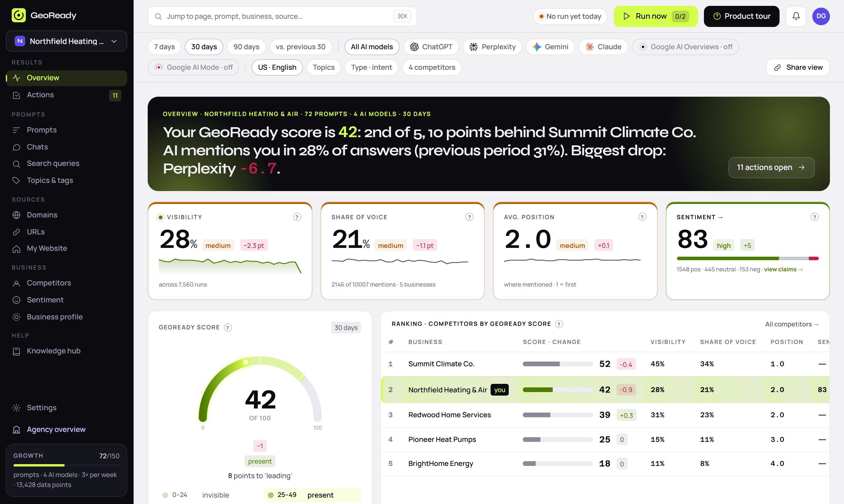
Task: Open Domains globe item in sidebar
Action: [66, 215]
